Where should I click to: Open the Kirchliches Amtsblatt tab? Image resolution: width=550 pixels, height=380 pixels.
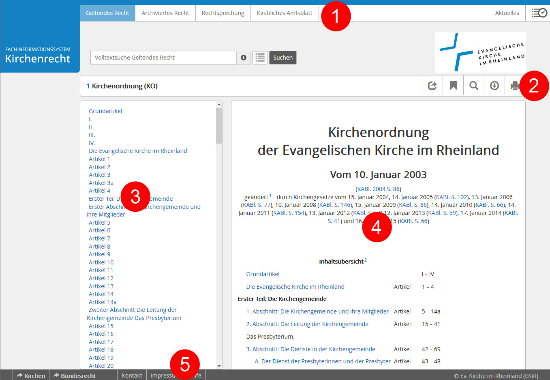[284, 13]
